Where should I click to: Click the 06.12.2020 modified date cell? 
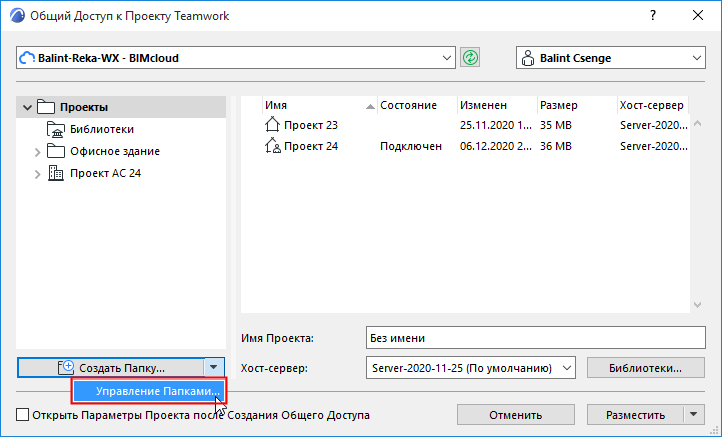coord(496,146)
